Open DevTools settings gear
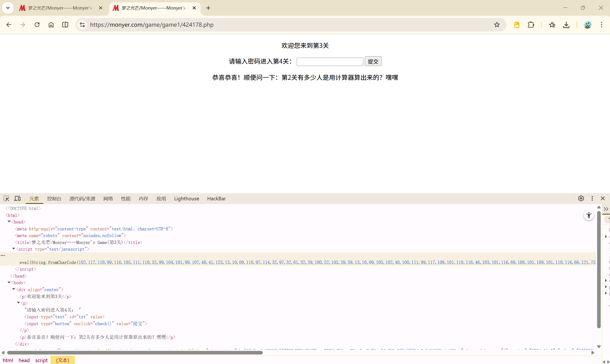Image resolution: width=610 pixels, height=364 pixels. click(581, 198)
